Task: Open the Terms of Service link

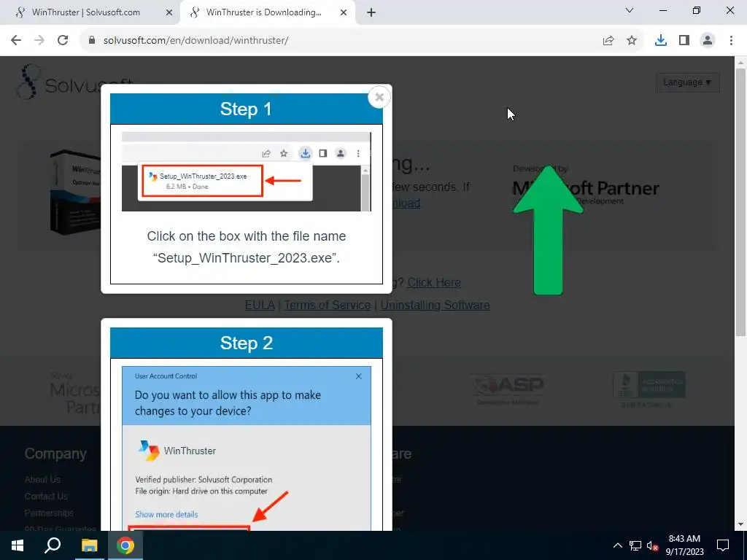Action: point(328,305)
